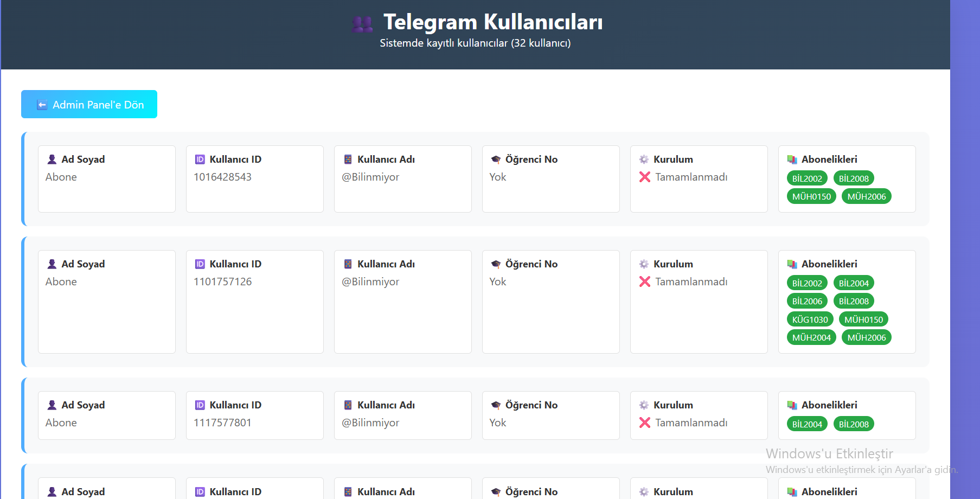This screenshot has height=499, width=980.
Task: Select the KÜG1030 subscription badge
Action: pos(810,319)
